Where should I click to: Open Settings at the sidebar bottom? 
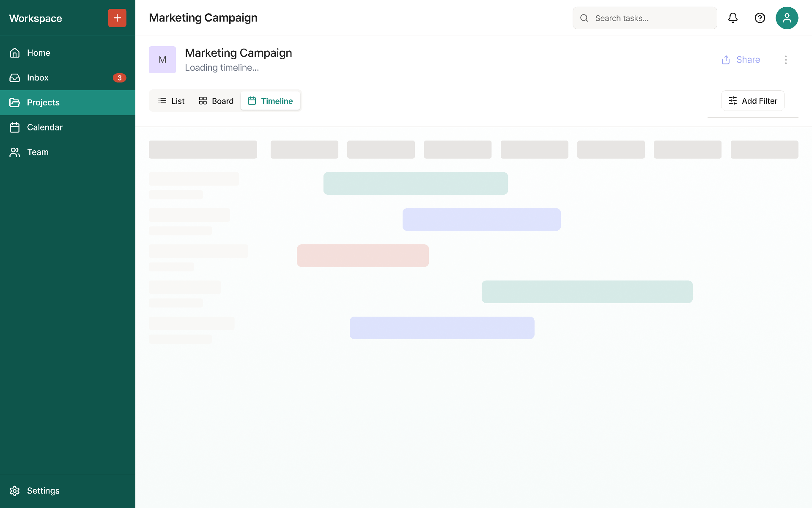68,491
